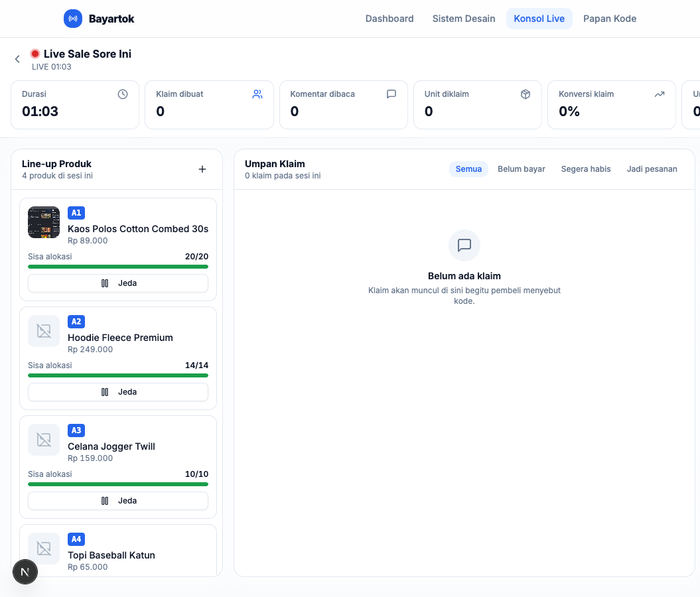
Task: Filter claims by Belum bayar
Action: pos(522,169)
